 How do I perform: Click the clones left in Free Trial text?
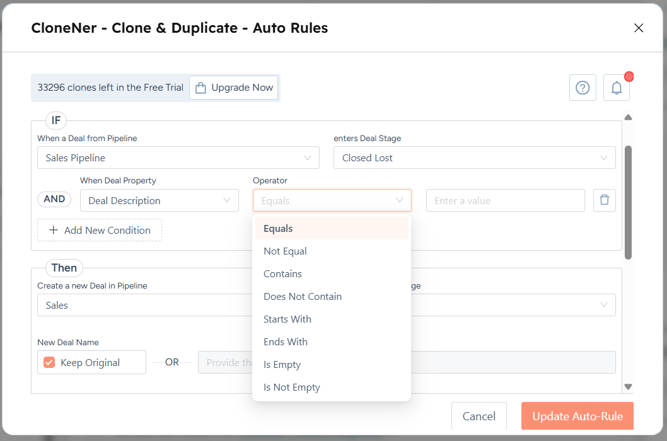pos(110,88)
